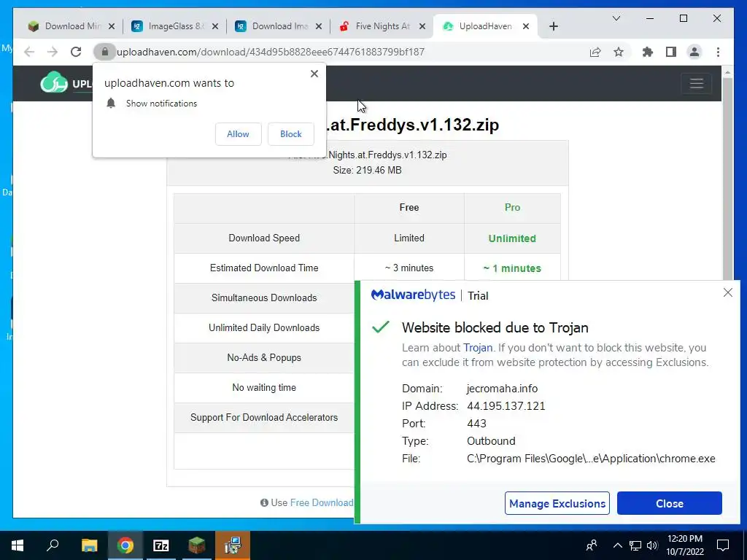
Task: Click the Free column header
Action: 409,207
